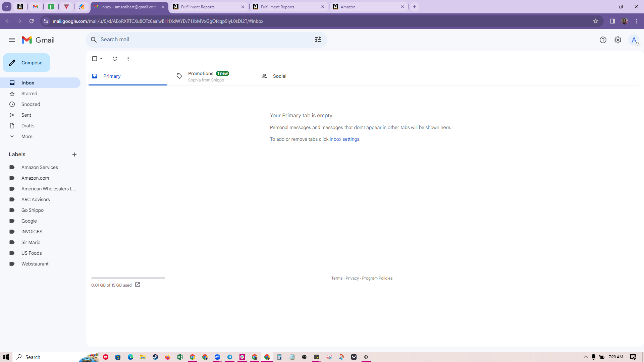
Task: Open the tab search dropdown in Chrome
Action: pyautogui.click(x=7, y=7)
